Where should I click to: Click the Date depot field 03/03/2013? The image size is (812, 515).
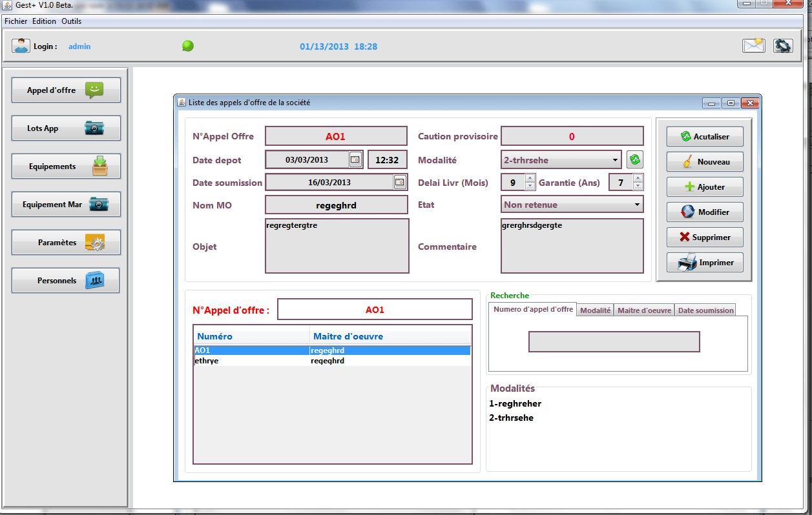tap(307, 159)
